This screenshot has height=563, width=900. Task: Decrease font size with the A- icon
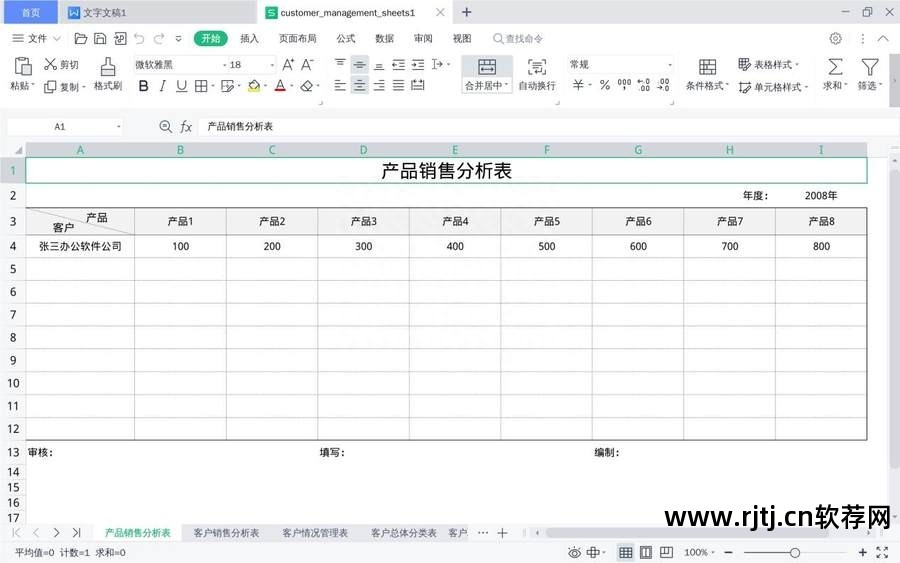click(x=308, y=64)
